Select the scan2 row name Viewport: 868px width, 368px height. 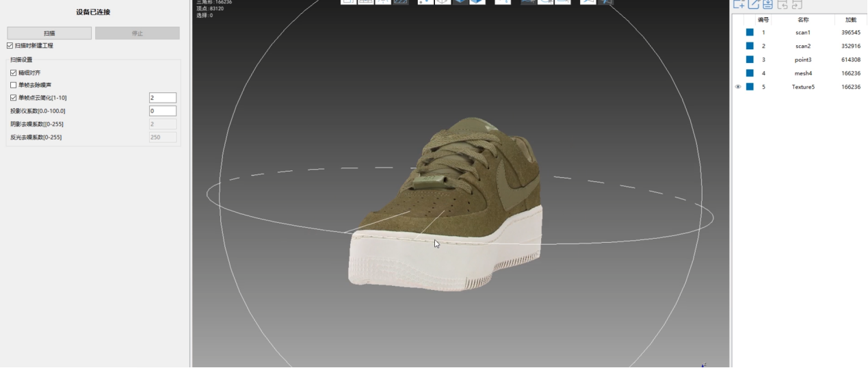(803, 46)
